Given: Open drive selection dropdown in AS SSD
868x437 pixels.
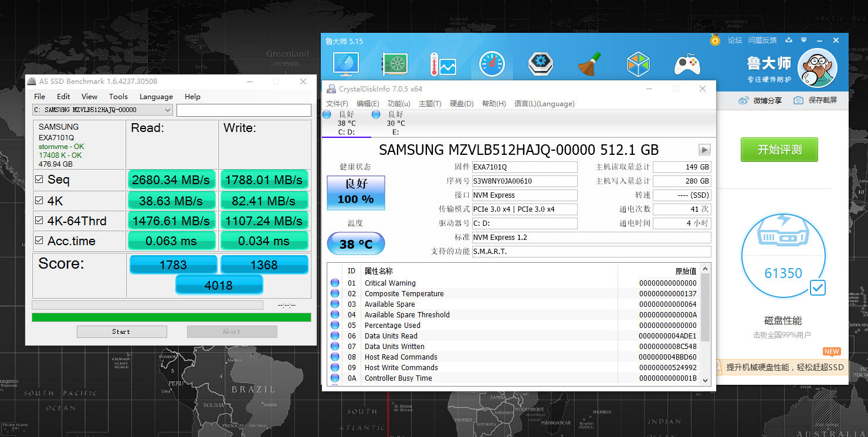Looking at the screenshot, I should 102,110.
